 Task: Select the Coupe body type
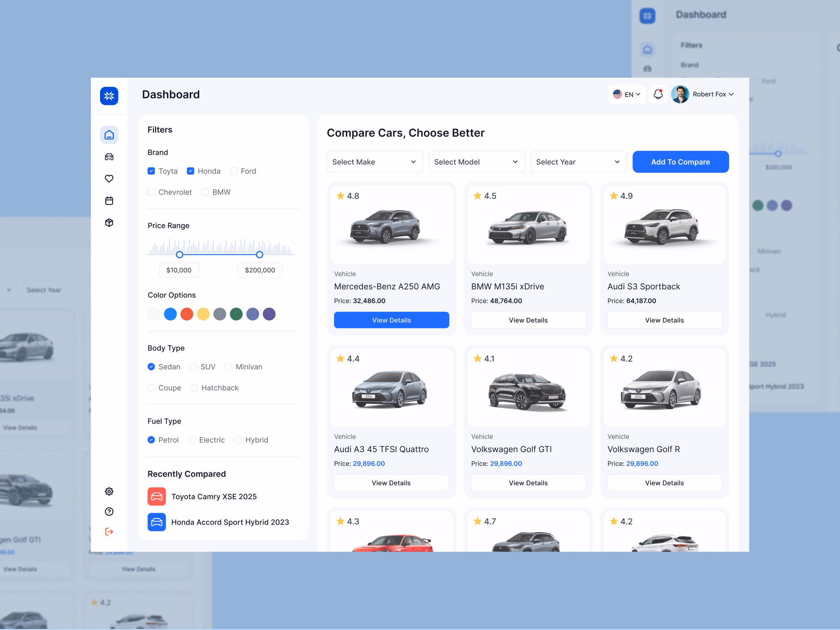151,387
